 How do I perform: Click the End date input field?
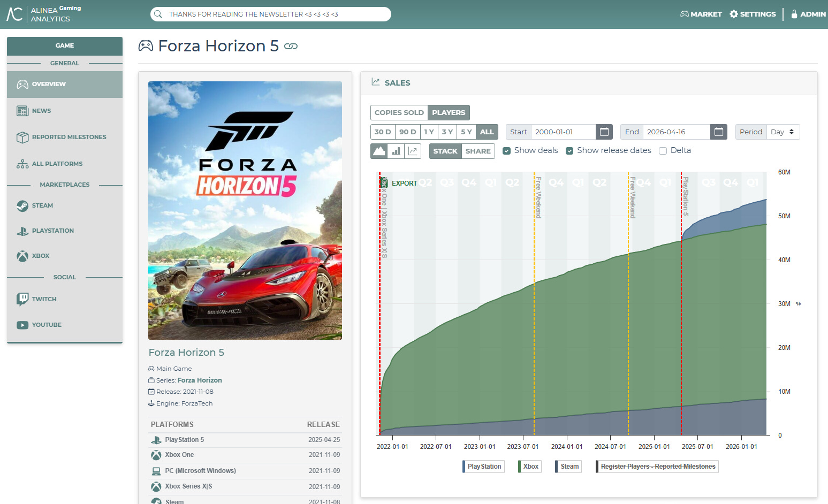(x=677, y=132)
